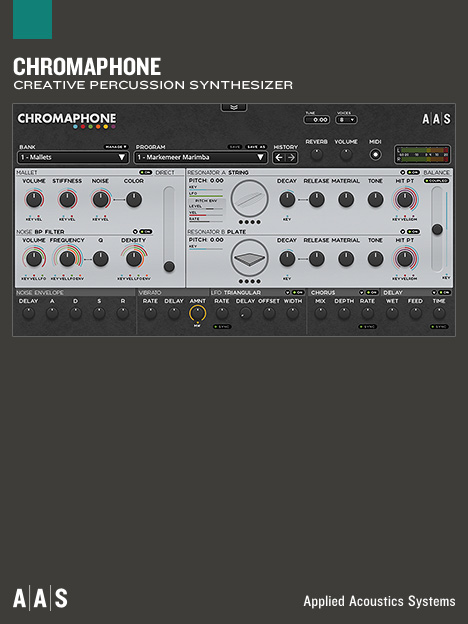Open the Resonator A type selector
The width and height of the screenshot is (468, 624).
(402, 173)
